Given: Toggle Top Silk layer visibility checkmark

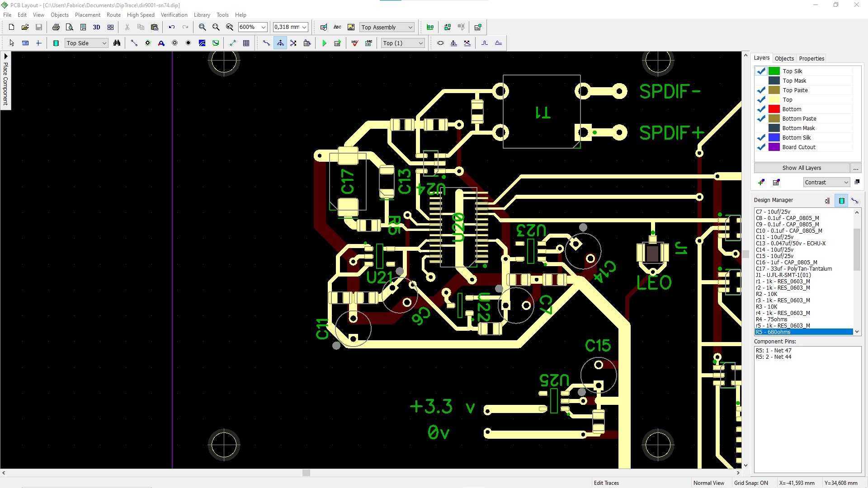Looking at the screenshot, I should (761, 71).
